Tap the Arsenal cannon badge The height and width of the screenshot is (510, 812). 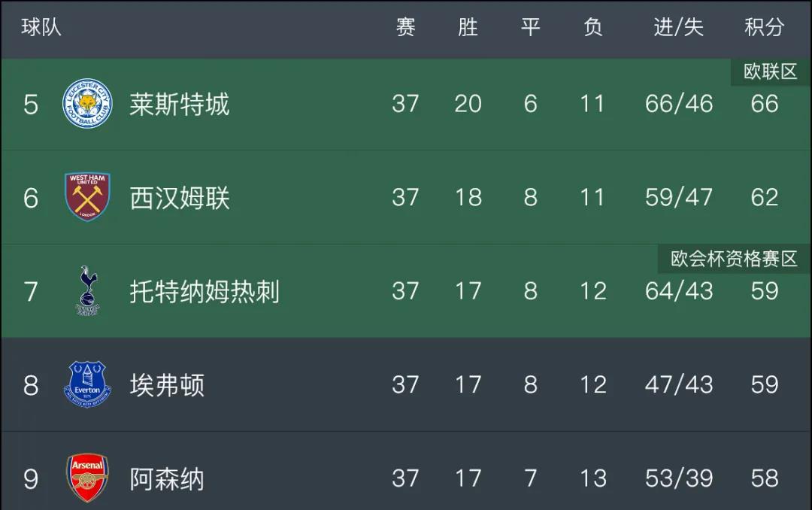click(x=87, y=478)
